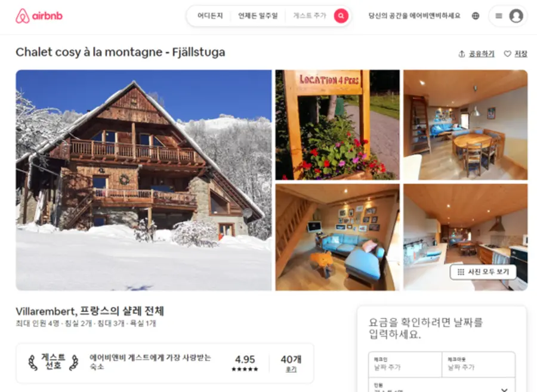Open the 체크아웃 date field

[479, 365]
